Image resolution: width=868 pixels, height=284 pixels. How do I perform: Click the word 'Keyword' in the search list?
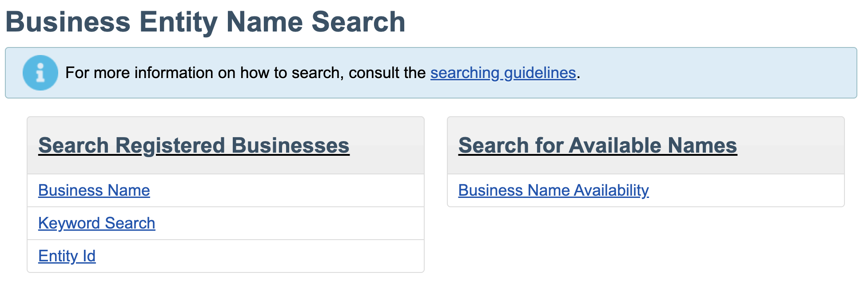(x=69, y=223)
